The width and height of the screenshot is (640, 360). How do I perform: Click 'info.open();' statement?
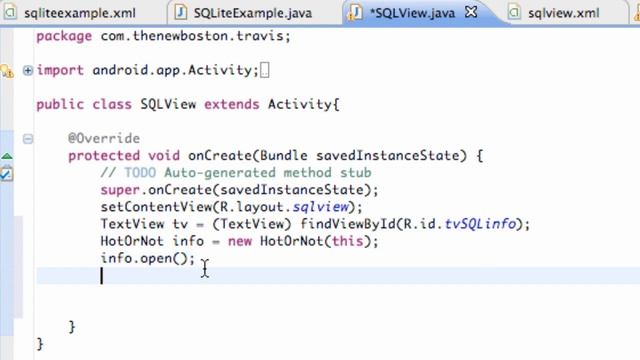point(148,258)
